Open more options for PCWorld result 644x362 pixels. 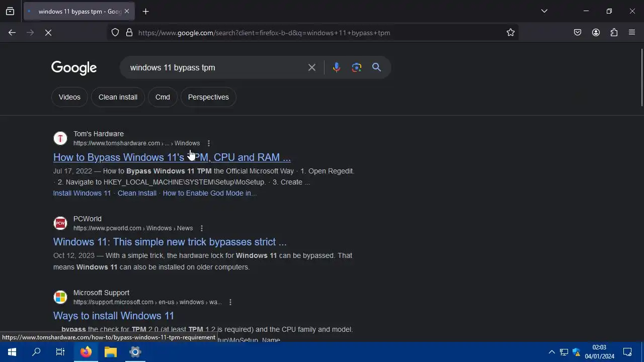tap(202, 228)
